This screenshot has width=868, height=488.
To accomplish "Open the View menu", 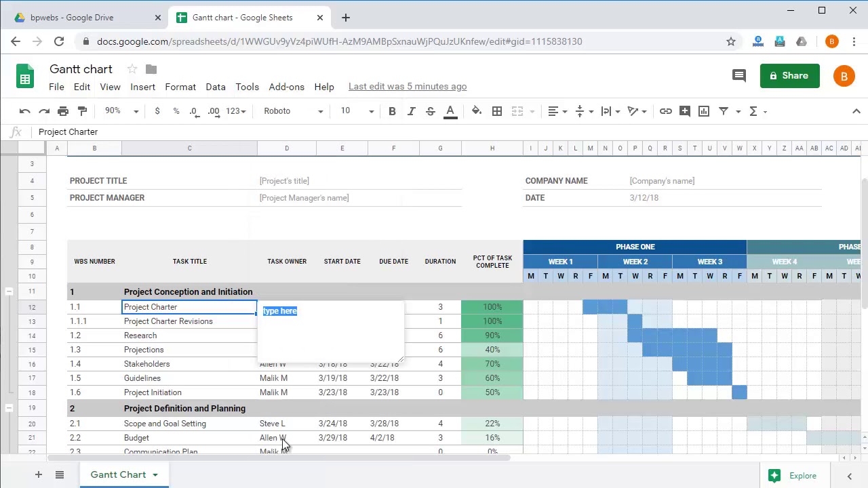I will pyautogui.click(x=110, y=87).
